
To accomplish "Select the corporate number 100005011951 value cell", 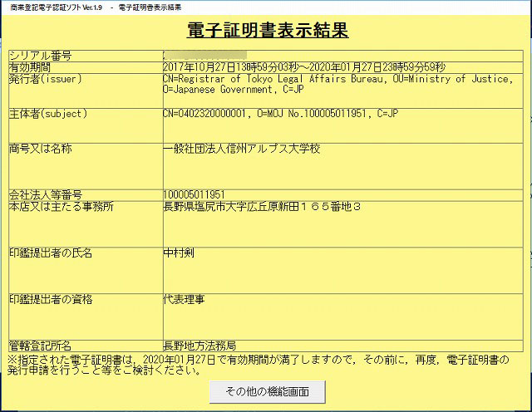I will click(195, 194).
